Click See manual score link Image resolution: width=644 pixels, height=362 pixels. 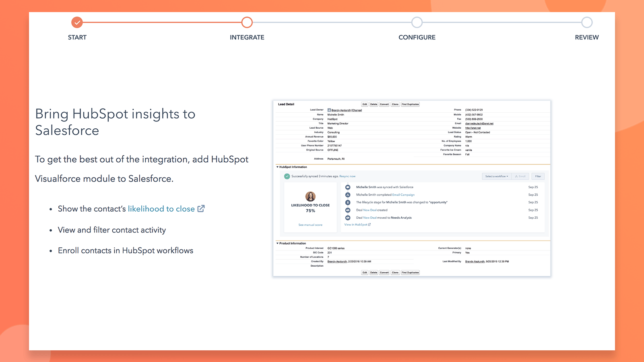(x=310, y=225)
